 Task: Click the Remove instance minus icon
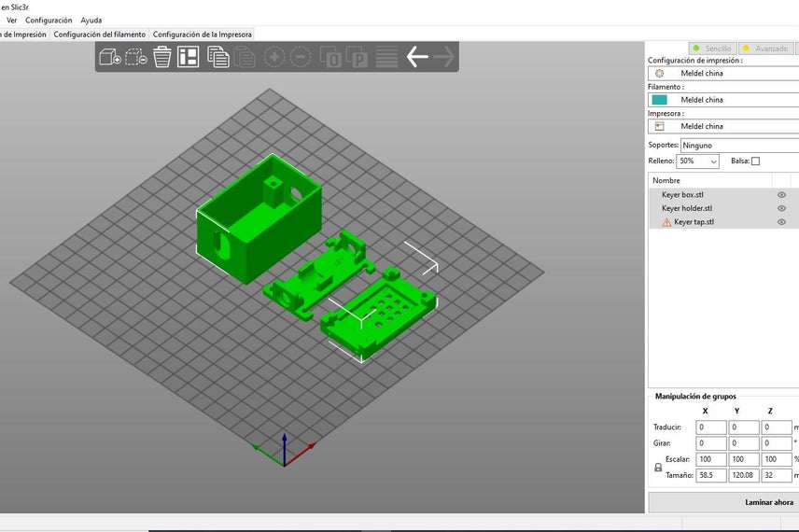point(301,57)
